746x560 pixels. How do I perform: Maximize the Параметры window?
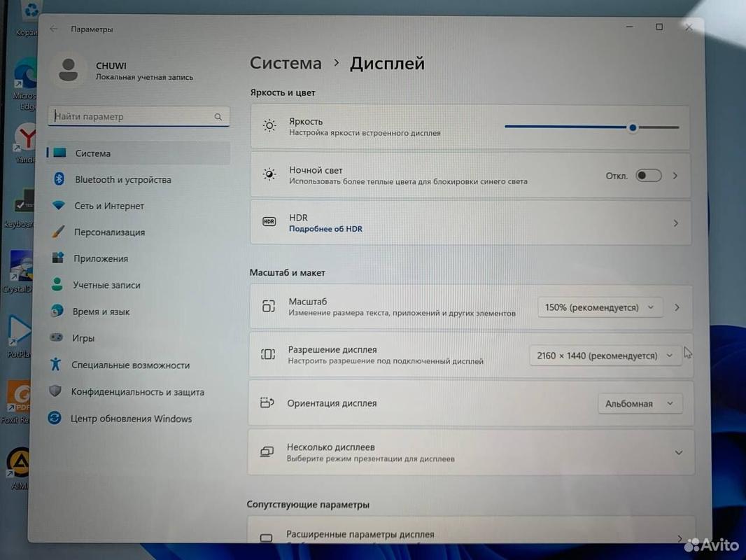659,27
